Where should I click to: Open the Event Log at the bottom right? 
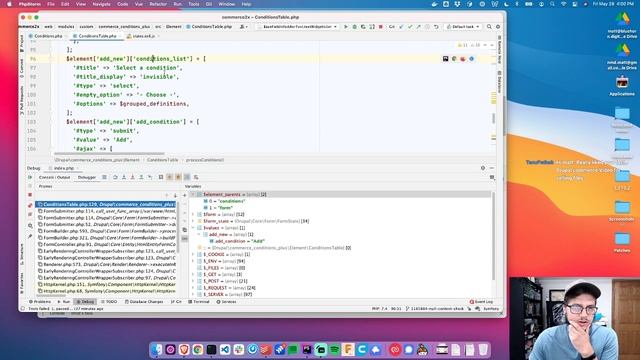(x=481, y=302)
